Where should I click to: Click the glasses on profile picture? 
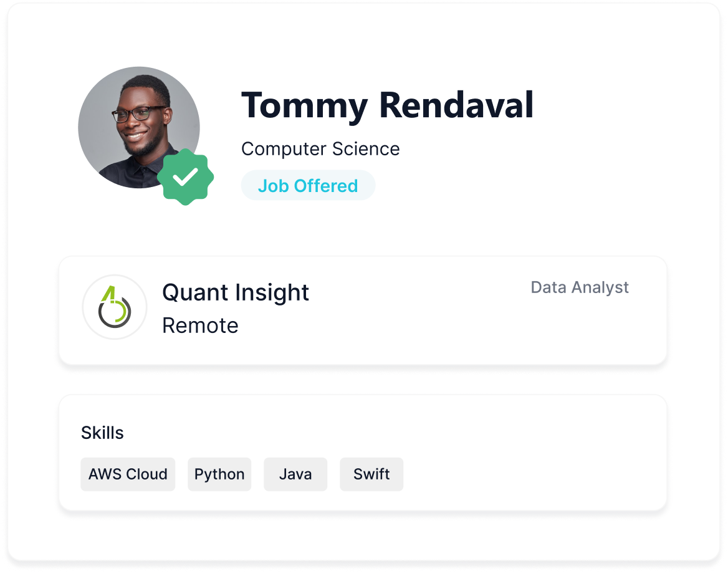tap(138, 113)
